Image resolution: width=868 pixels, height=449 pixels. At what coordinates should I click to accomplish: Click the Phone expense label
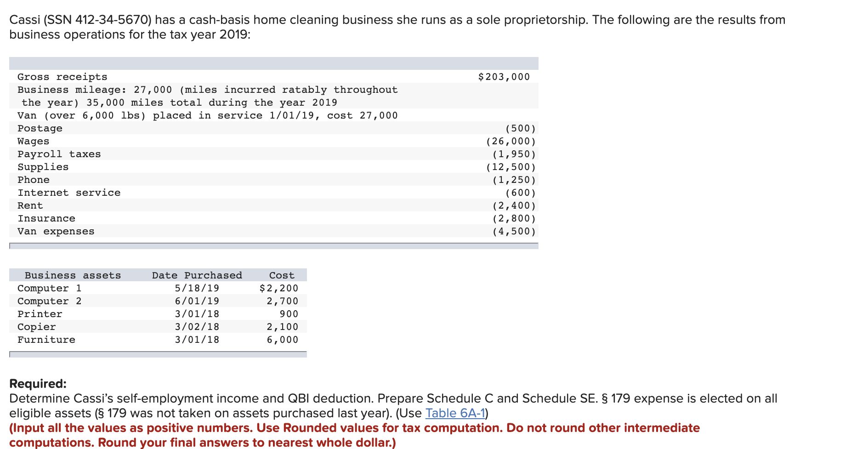pyautogui.click(x=34, y=180)
